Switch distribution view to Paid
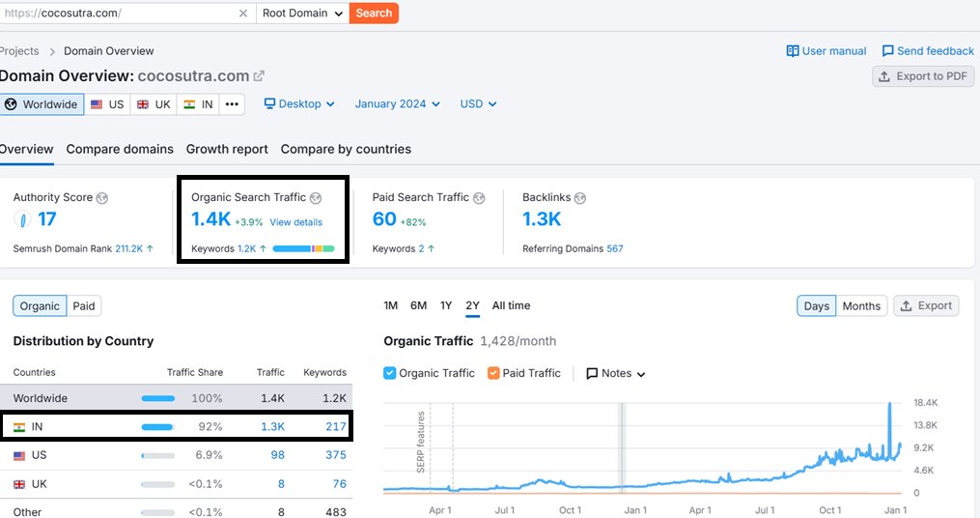980x518 pixels. coord(84,306)
